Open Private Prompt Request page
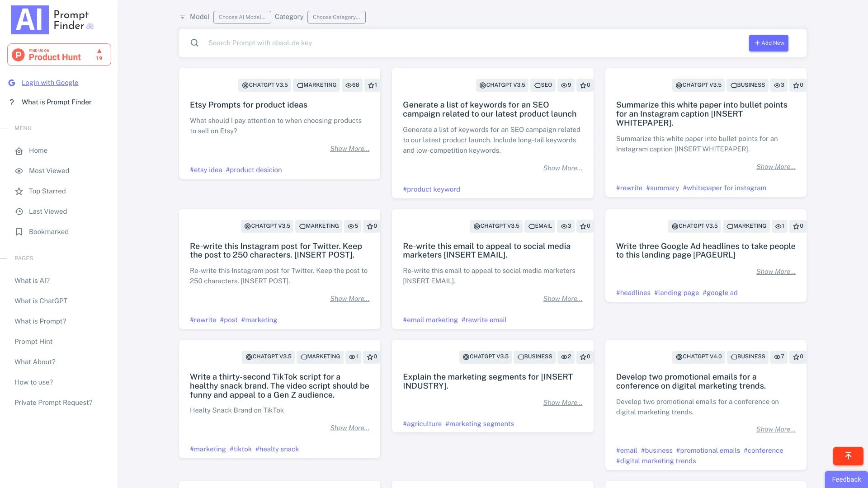868x488 pixels. coord(53,403)
